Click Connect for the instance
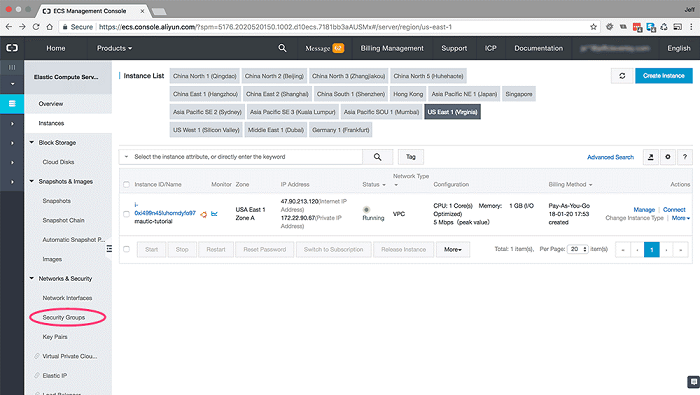Viewport: 700px width, 395px height. coord(674,209)
